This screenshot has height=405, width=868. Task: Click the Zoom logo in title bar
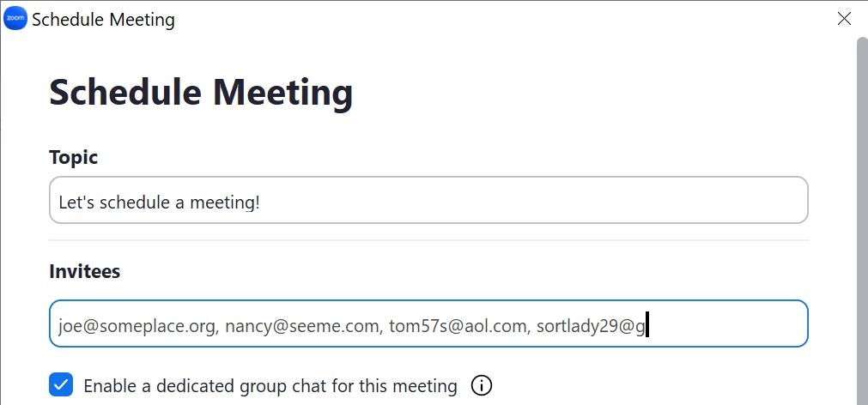(15, 19)
